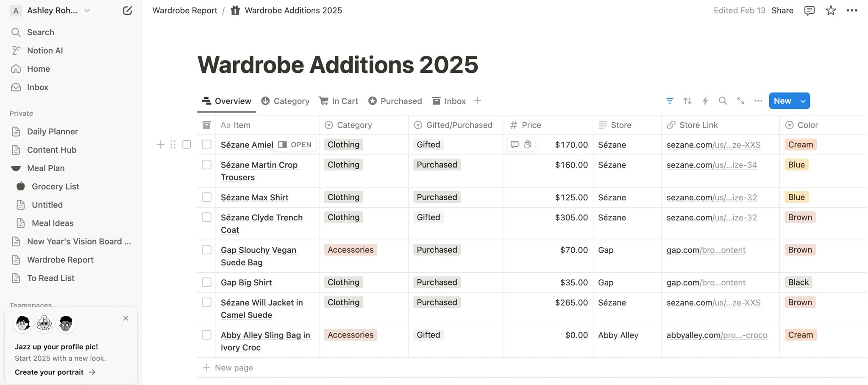Screen dimensions: 868x385
Task: Open the To Read List page
Action: (51, 278)
